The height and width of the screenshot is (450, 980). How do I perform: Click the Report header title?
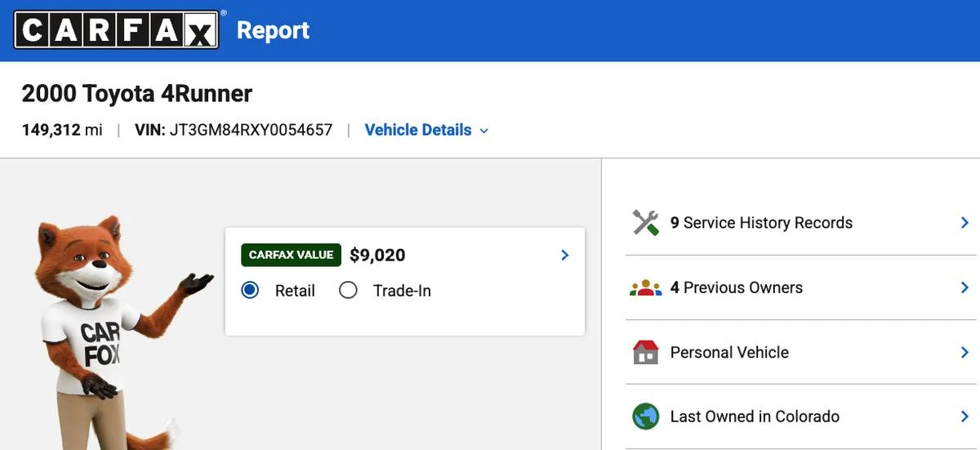pos(273,30)
